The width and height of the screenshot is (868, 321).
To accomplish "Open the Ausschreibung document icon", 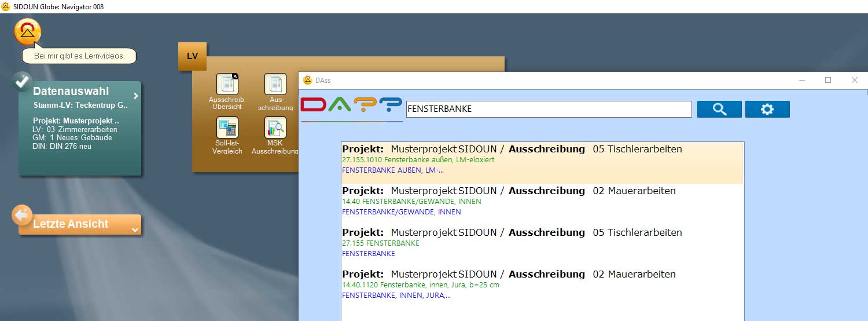I will pyautogui.click(x=275, y=85).
